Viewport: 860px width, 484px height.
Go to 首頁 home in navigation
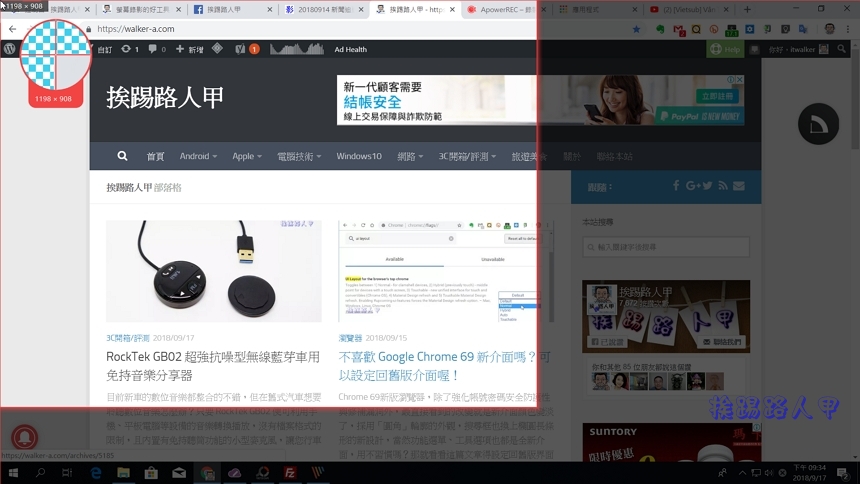[155, 156]
